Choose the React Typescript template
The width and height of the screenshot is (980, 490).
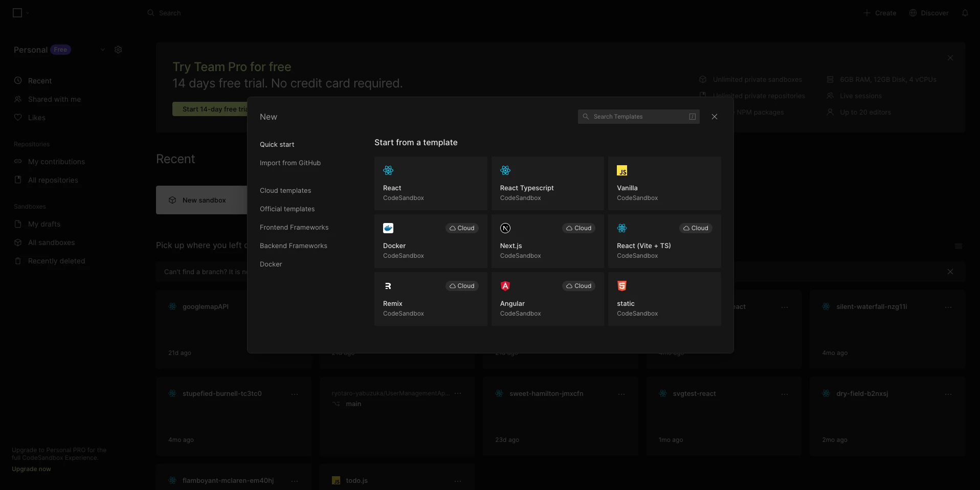pos(547,183)
